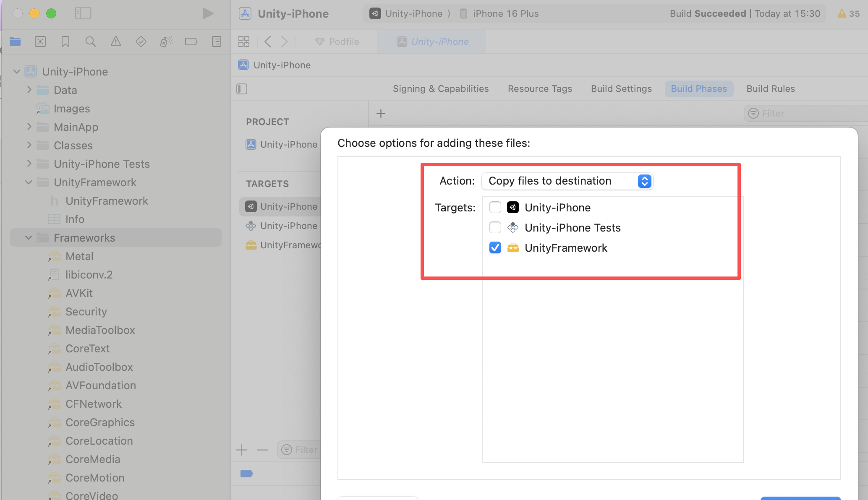The width and height of the screenshot is (868, 500).
Task: Expand the Data folder
Action: click(x=29, y=90)
